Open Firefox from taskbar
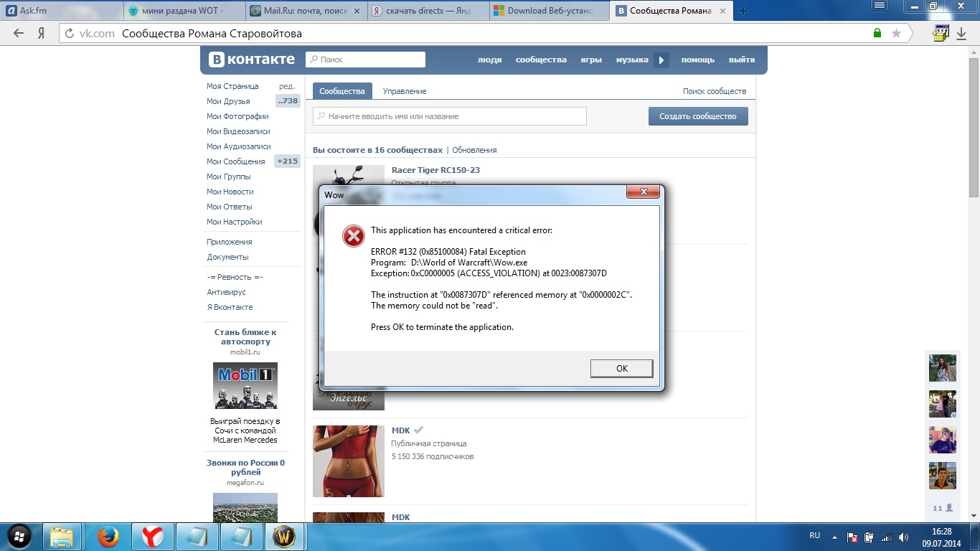Image resolution: width=980 pixels, height=551 pixels. [107, 536]
